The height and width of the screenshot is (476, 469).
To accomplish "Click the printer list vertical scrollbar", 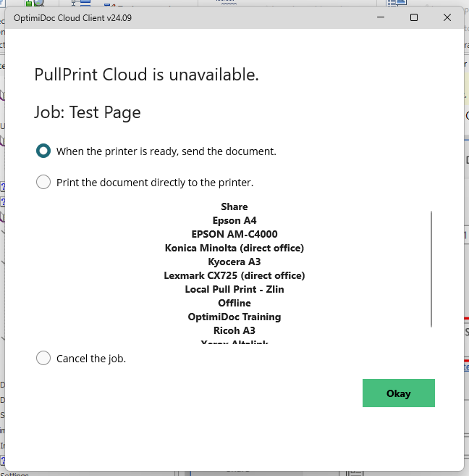I will click(x=431, y=270).
